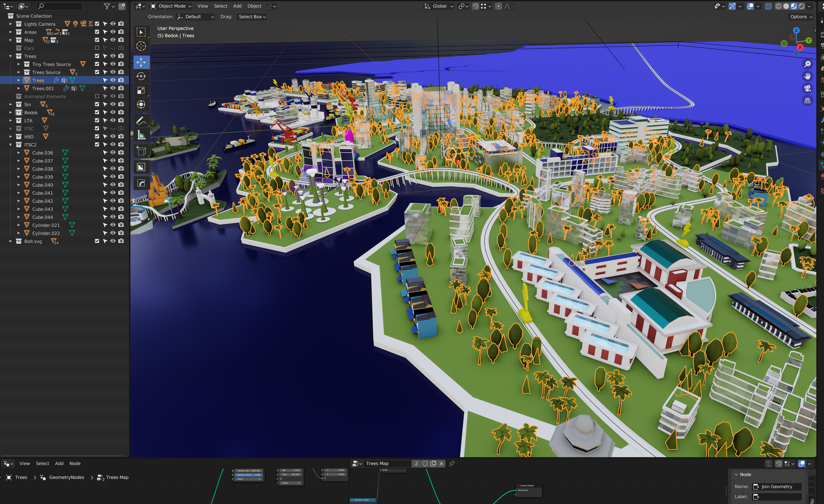
Task: Select the Annotate tool
Action: [x=141, y=120]
